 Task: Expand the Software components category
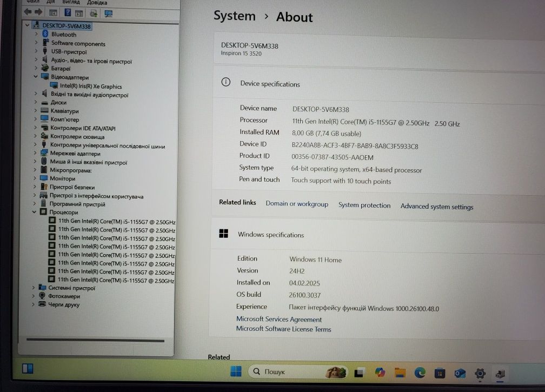36,42
